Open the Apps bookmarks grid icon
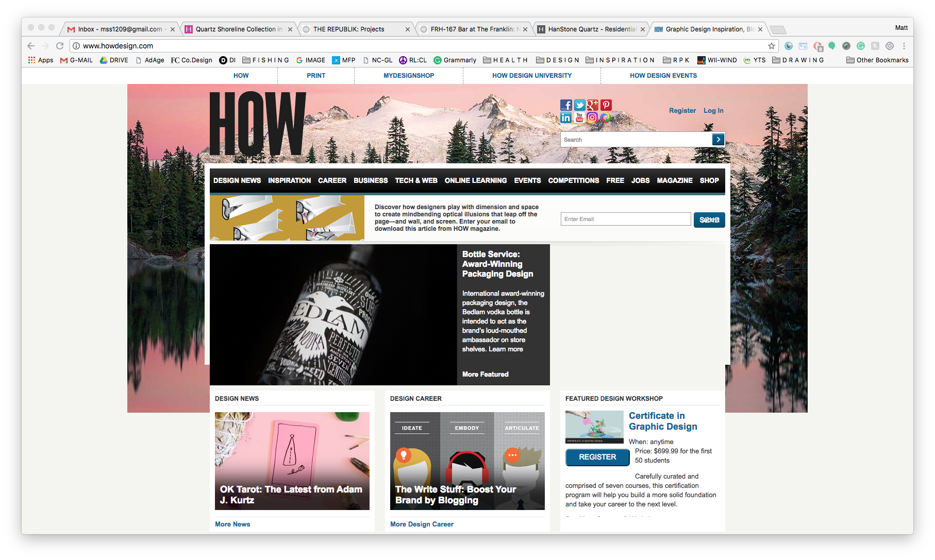935x560 pixels. click(32, 60)
